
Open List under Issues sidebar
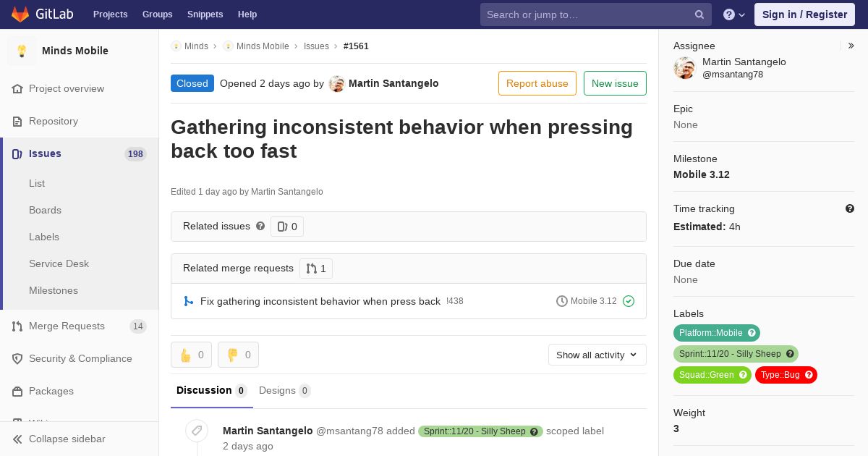tap(37, 183)
